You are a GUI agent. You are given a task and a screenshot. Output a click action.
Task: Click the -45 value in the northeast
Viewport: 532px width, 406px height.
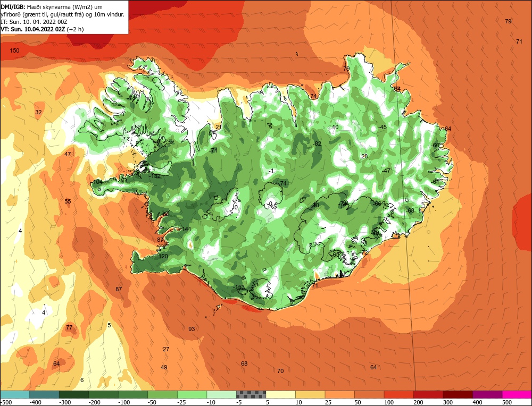[382, 127]
